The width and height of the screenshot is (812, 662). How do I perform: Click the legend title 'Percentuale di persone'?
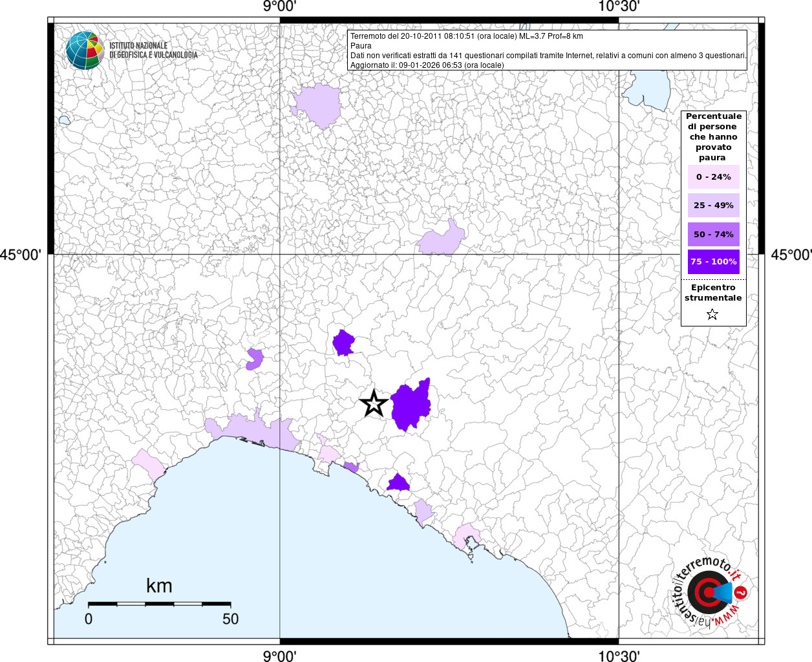coord(713,136)
